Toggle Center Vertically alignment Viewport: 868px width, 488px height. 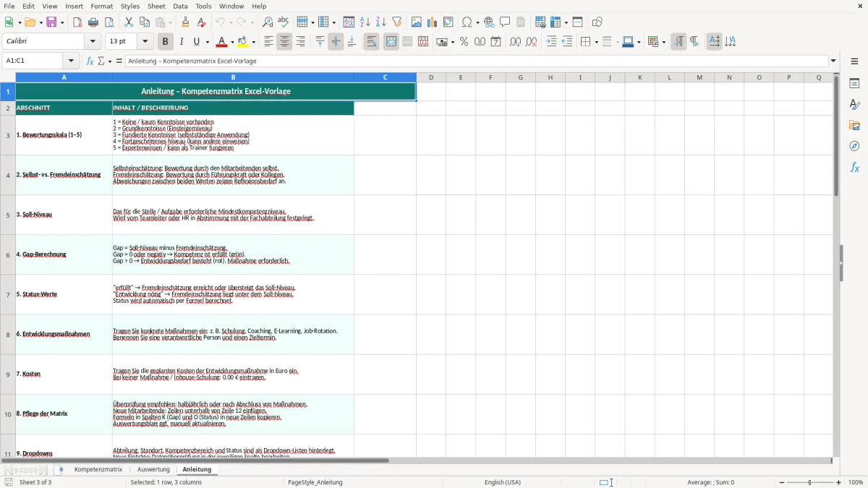pyautogui.click(x=336, y=42)
